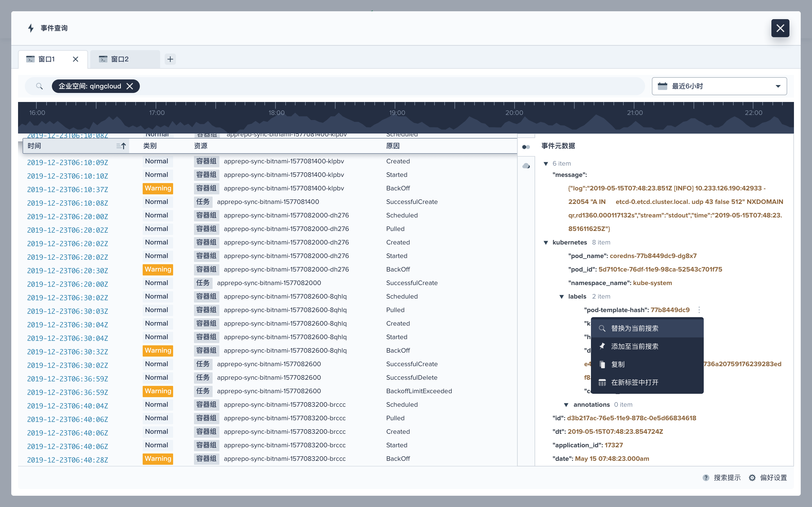
Task: Select 复制 from the context menu
Action: (618, 364)
